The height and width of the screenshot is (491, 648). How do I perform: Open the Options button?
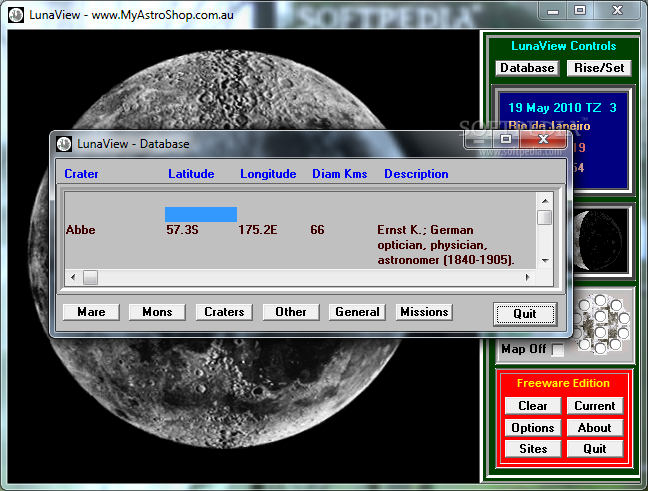pyautogui.click(x=533, y=427)
